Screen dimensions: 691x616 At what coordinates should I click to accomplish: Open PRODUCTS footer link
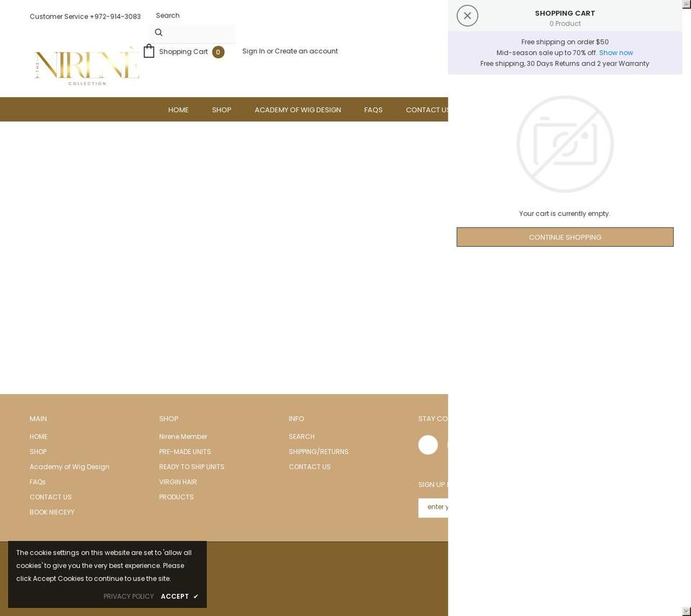[176, 497]
